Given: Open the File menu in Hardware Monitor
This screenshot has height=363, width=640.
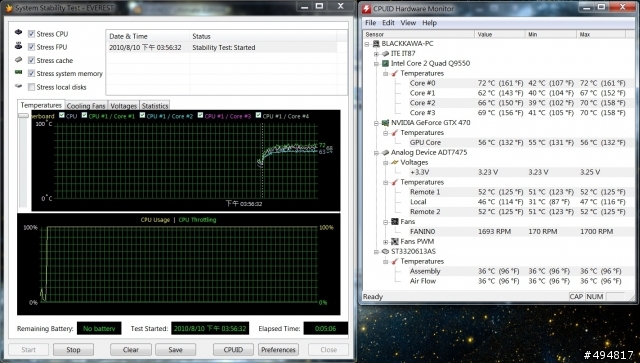Looking at the screenshot, I should pyautogui.click(x=370, y=23).
